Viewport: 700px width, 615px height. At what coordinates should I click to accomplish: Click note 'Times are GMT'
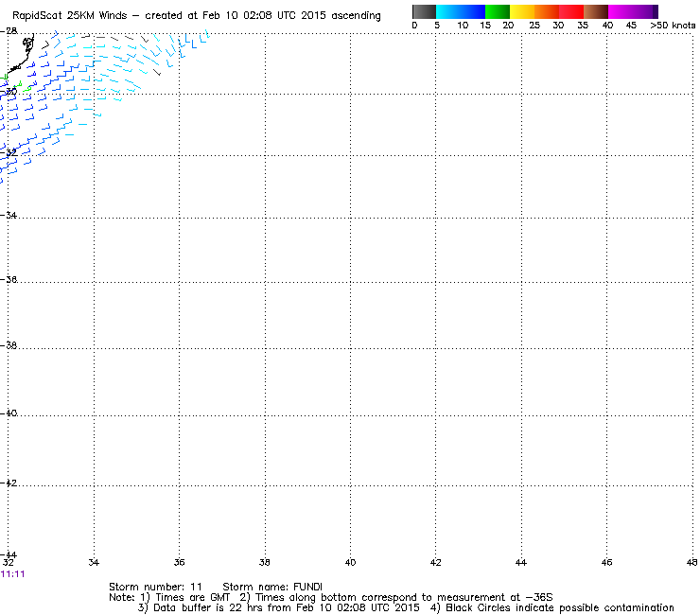pos(192,598)
